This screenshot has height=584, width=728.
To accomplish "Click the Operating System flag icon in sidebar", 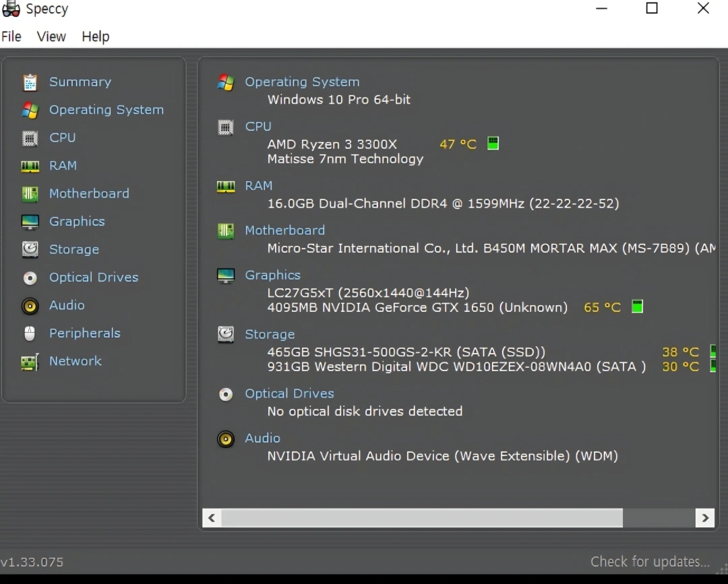I will (30, 110).
